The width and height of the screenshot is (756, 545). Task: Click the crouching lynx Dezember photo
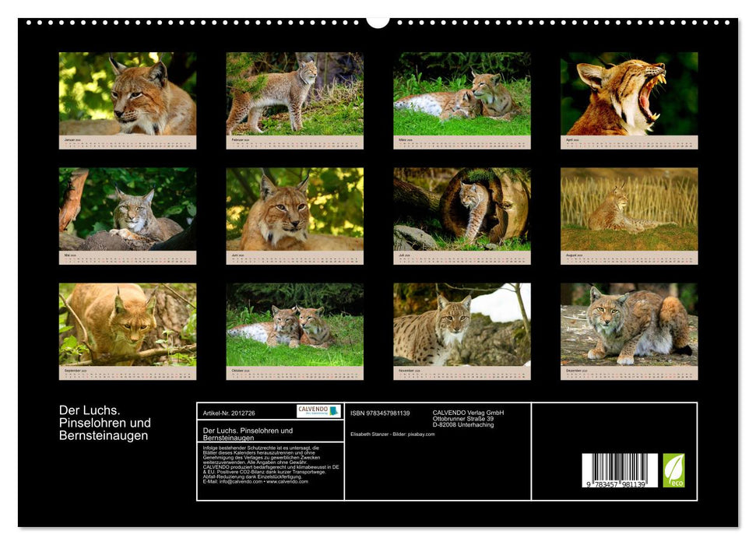click(632, 323)
